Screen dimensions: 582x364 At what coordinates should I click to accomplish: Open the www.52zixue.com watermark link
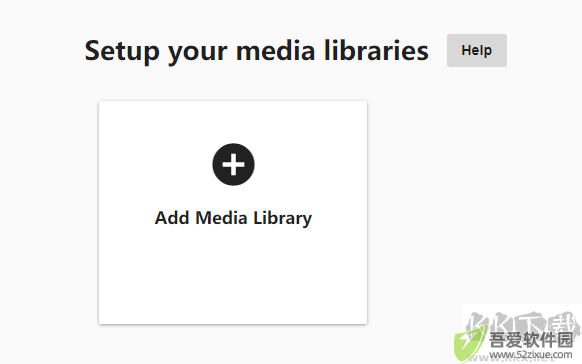[x=531, y=355]
